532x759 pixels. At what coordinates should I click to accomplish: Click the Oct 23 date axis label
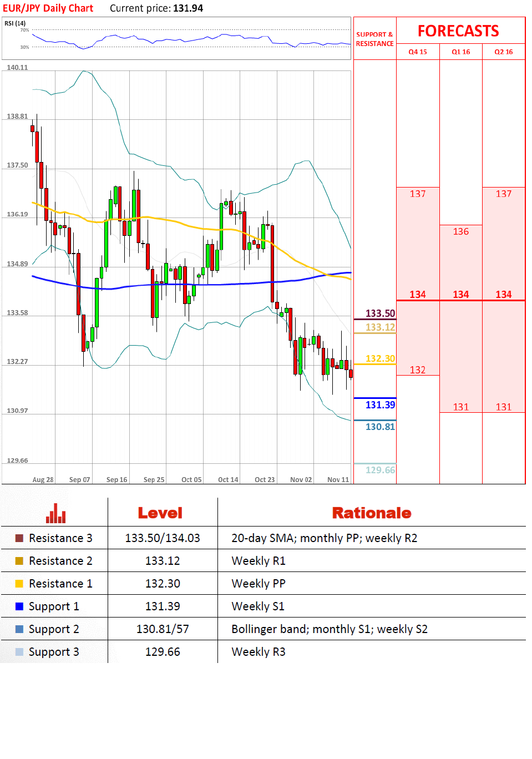tap(265, 479)
